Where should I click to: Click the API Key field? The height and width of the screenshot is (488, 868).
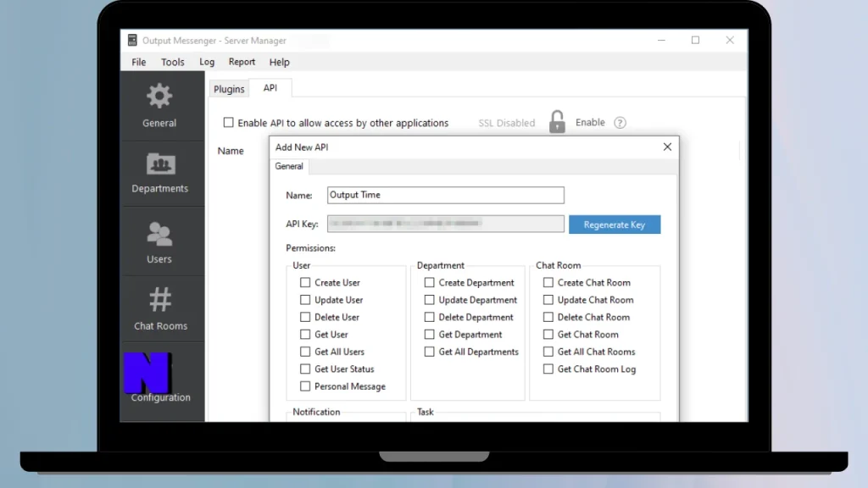click(x=446, y=224)
